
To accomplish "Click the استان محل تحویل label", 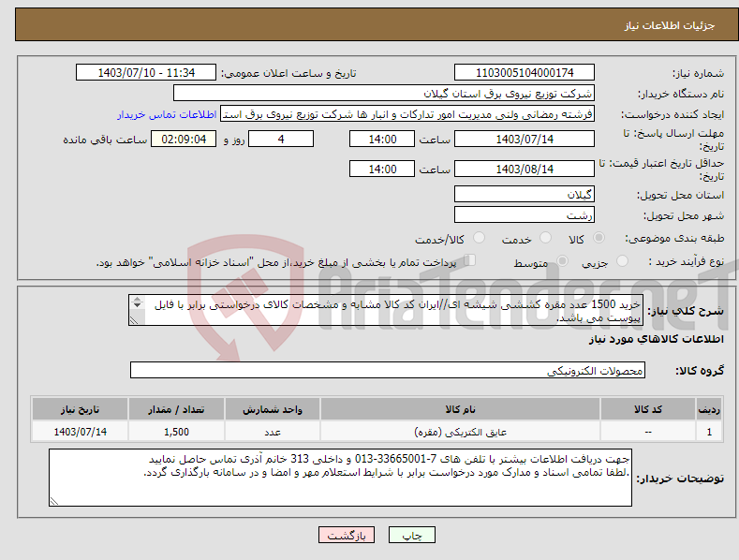I will pyautogui.click(x=680, y=195).
